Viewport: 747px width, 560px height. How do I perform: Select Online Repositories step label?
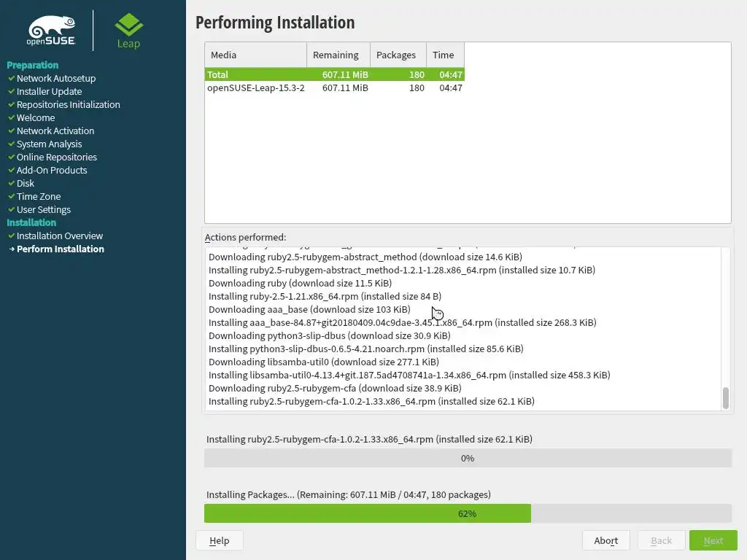[57, 157]
